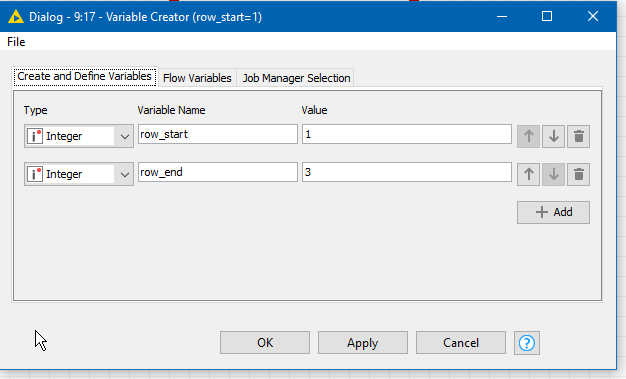Cancel the Variable Creator dialog
The width and height of the screenshot is (626, 379).
click(461, 343)
